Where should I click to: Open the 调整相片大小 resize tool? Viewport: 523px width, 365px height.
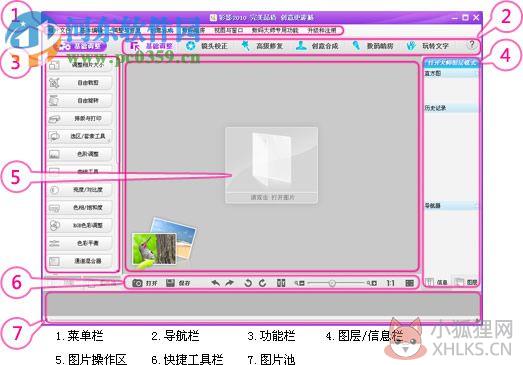click(80, 65)
